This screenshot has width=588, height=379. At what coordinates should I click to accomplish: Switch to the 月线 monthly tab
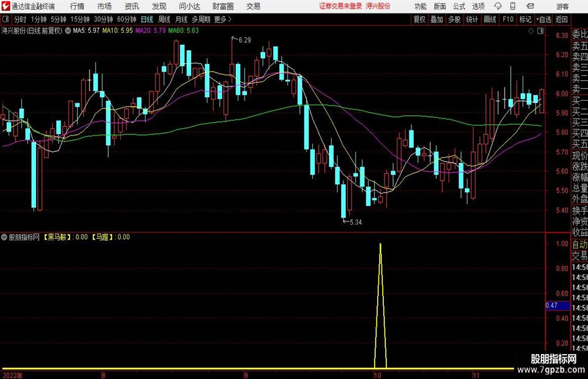click(182, 19)
